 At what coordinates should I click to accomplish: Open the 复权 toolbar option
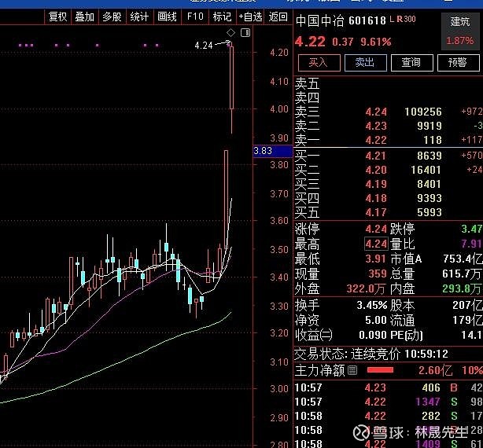[58, 17]
